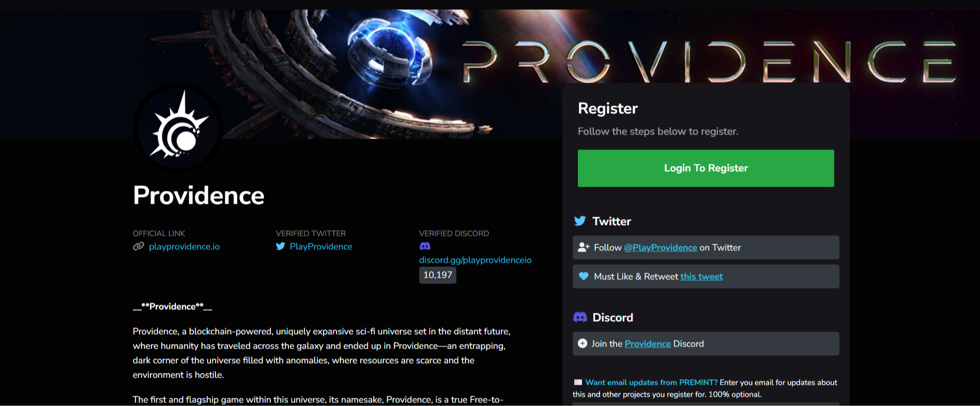Click the Twitter bird icon in Register panel

(580, 221)
